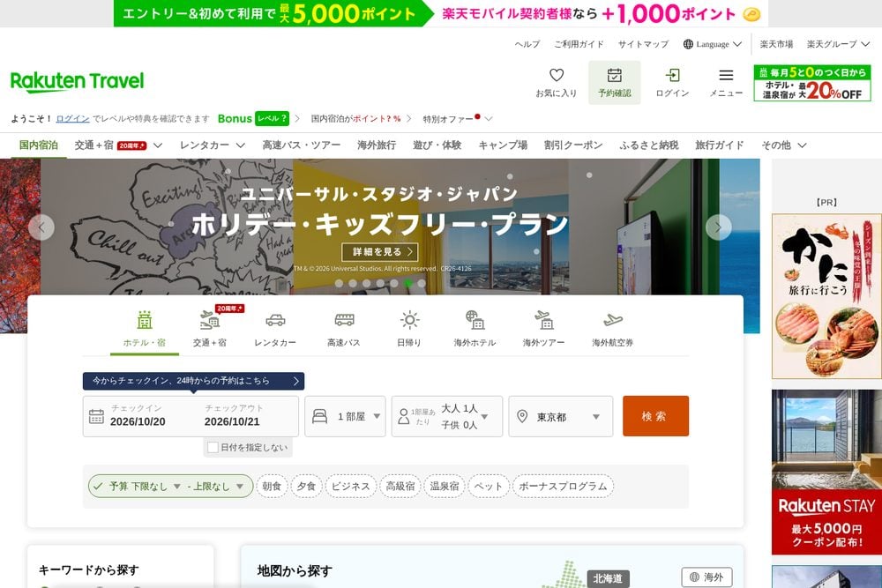Viewport: 882px width, 588px height.
Task: Open the 海外旅行 nav item
Action: 377,145
